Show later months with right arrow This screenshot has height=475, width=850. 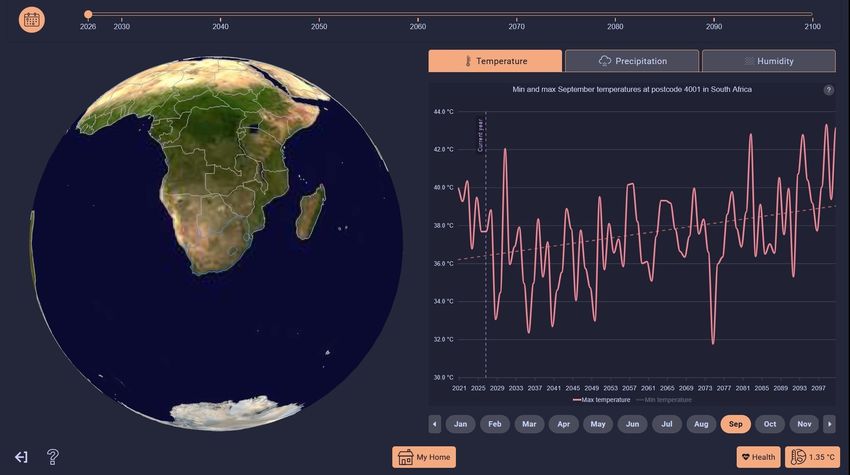click(829, 424)
